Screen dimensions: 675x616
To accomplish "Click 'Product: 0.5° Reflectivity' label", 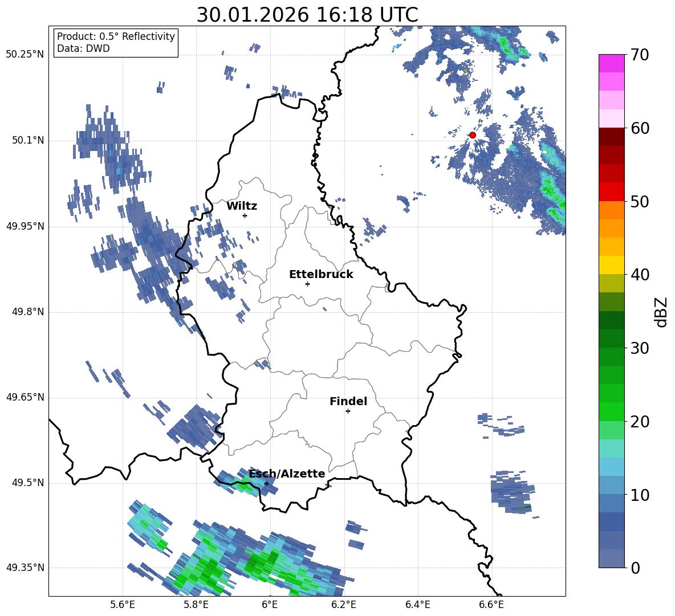I will click(x=116, y=36).
